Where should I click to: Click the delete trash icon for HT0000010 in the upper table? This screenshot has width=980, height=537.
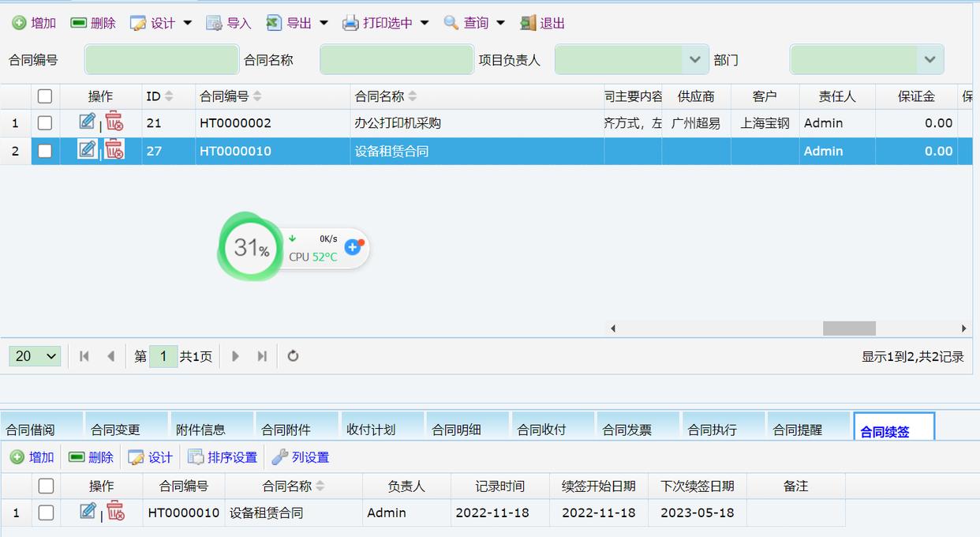click(x=115, y=149)
